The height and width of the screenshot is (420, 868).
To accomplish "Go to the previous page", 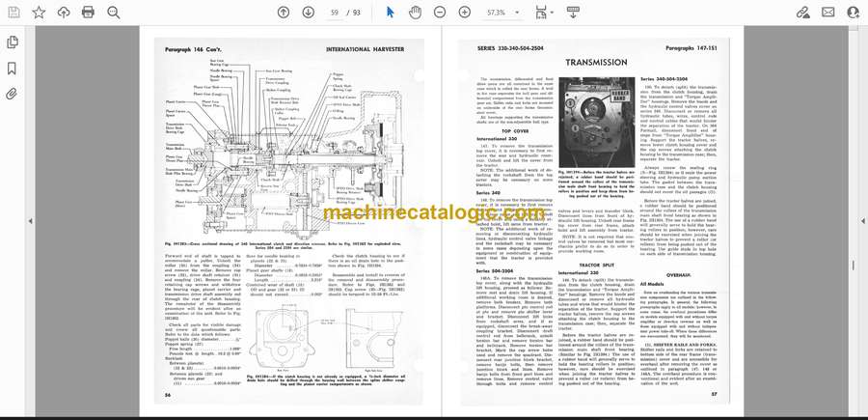I will tap(284, 13).
